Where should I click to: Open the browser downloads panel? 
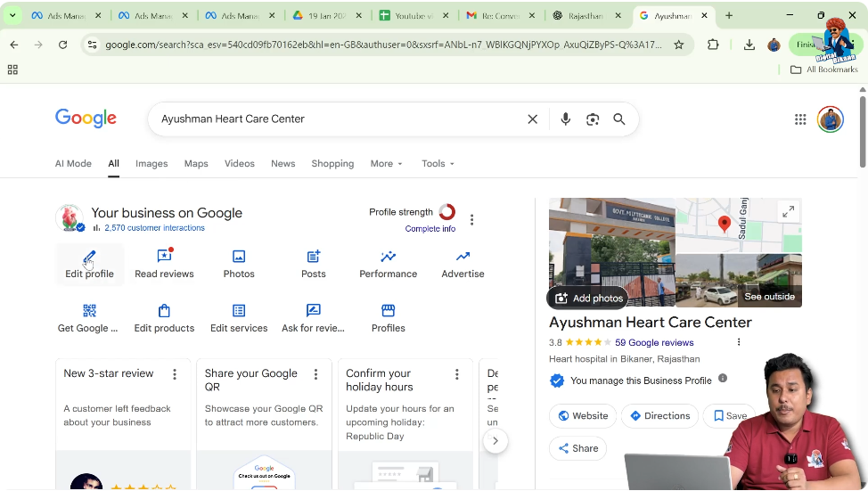coord(749,45)
